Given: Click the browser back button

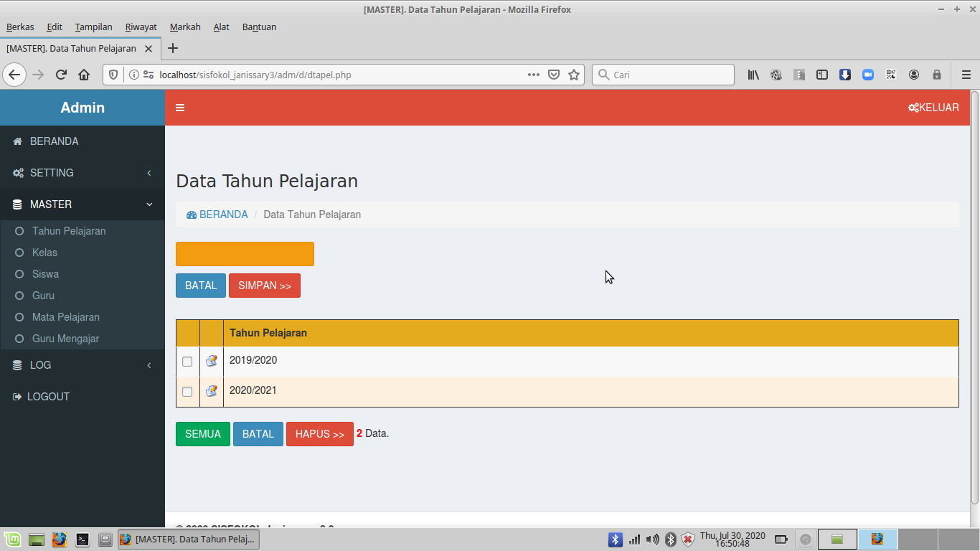Looking at the screenshot, I should tap(15, 75).
